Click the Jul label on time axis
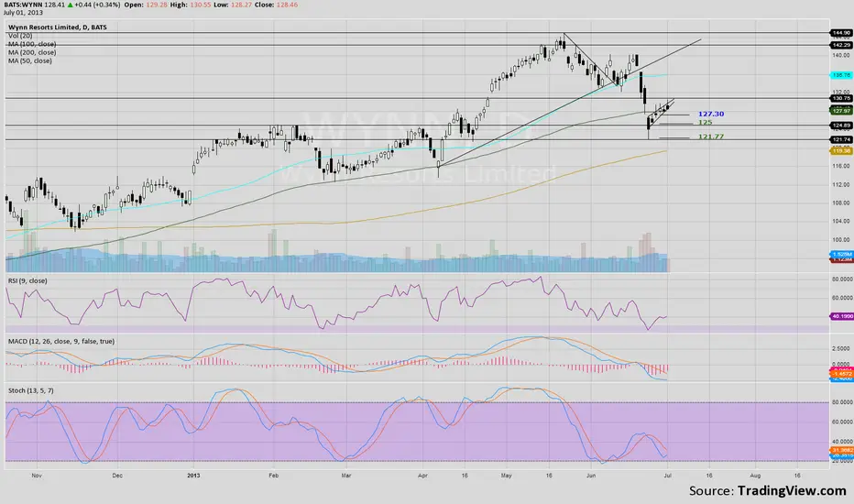Viewport: 854px width, 504px height. [x=668, y=476]
